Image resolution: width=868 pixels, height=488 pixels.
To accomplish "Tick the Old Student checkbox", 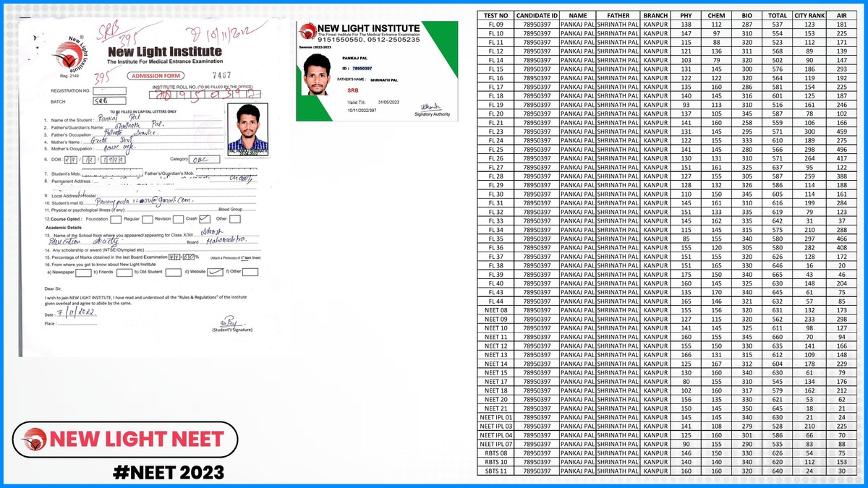I will coord(174,272).
